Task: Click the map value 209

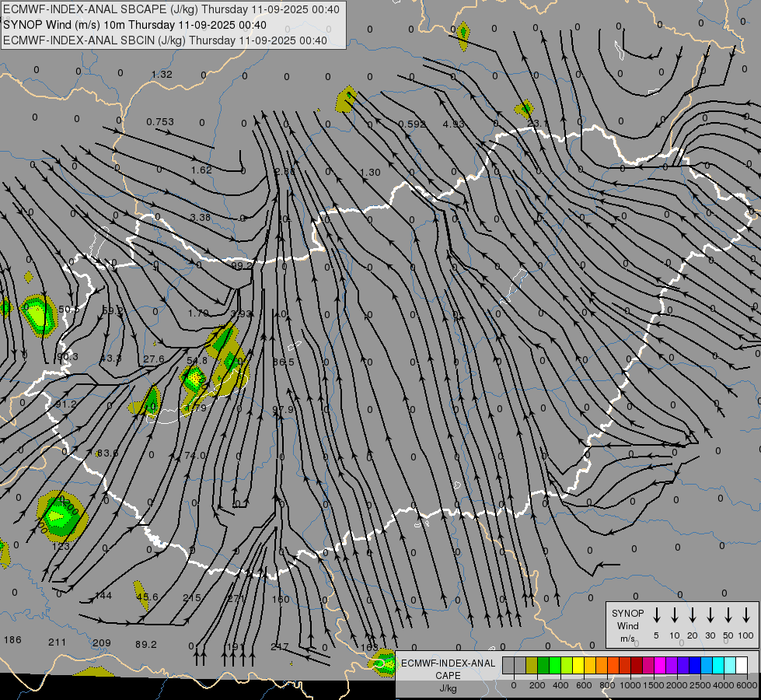Action: click(101, 643)
